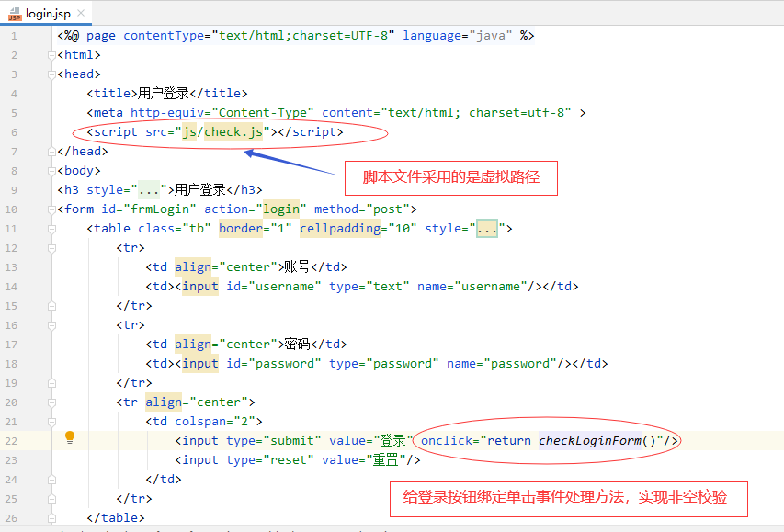Viewport: 784px width, 532px height.
Task: Click the highlighted cellpadding attribute on line 11
Action: tap(340, 228)
